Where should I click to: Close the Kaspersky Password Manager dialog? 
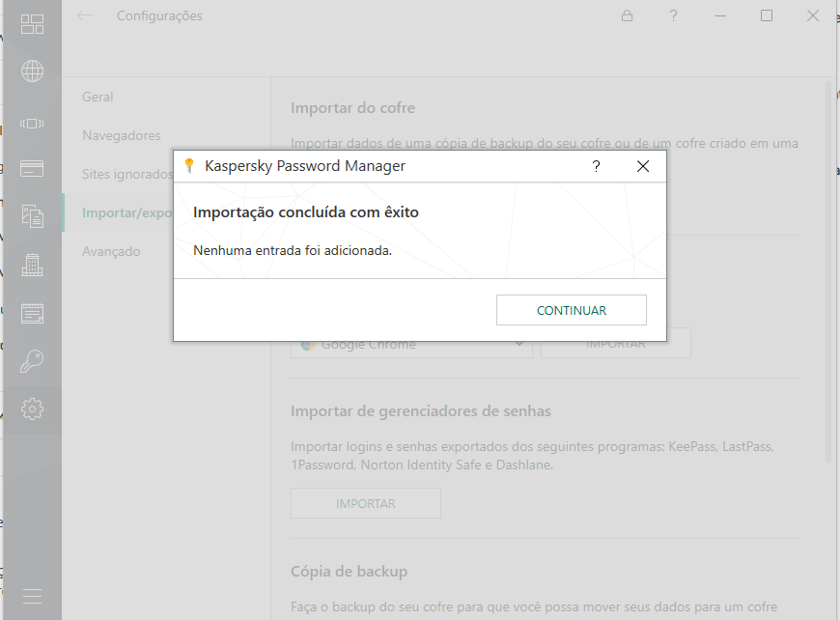643,167
